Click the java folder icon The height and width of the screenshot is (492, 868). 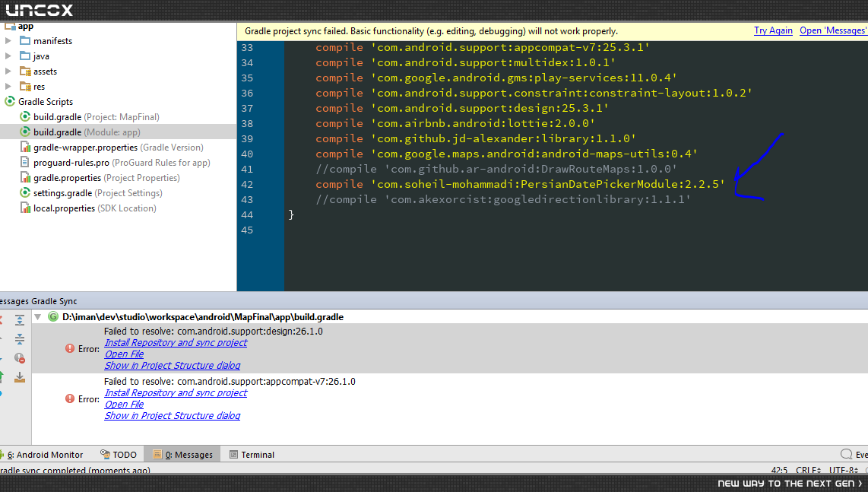point(25,56)
